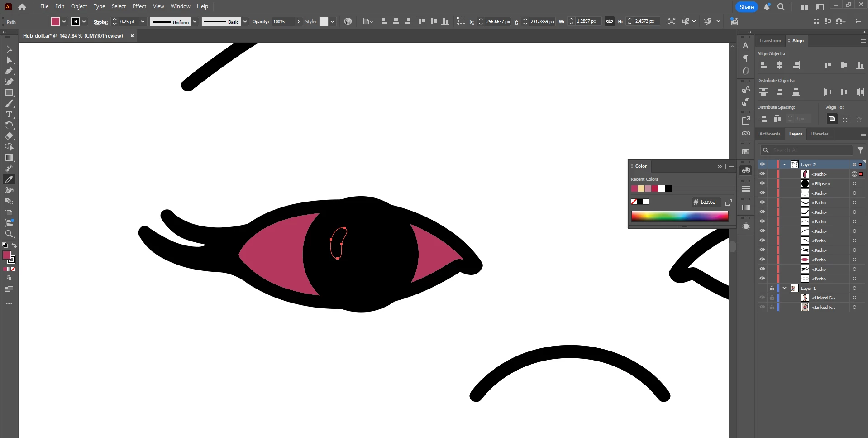Image resolution: width=868 pixels, height=438 pixels.
Task: Open the Links panel icon in dock
Action: tap(746, 134)
